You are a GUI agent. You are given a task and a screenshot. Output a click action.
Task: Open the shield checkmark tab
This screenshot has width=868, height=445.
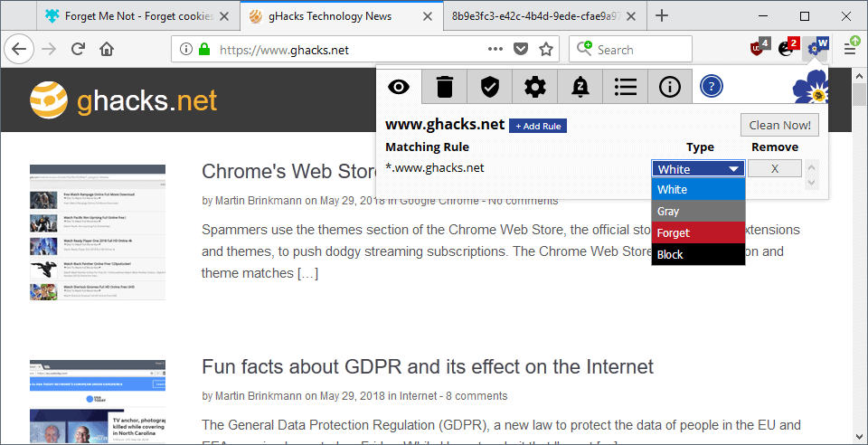click(489, 87)
